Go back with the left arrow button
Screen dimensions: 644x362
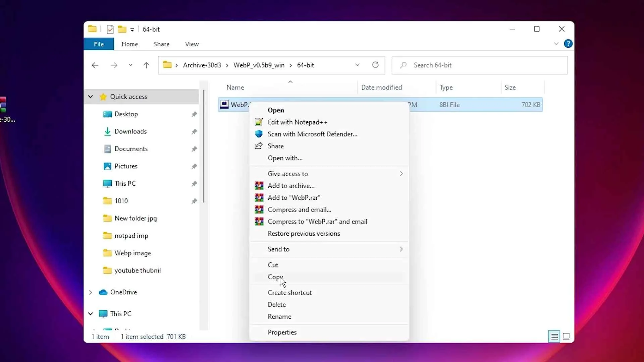point(95,65)
